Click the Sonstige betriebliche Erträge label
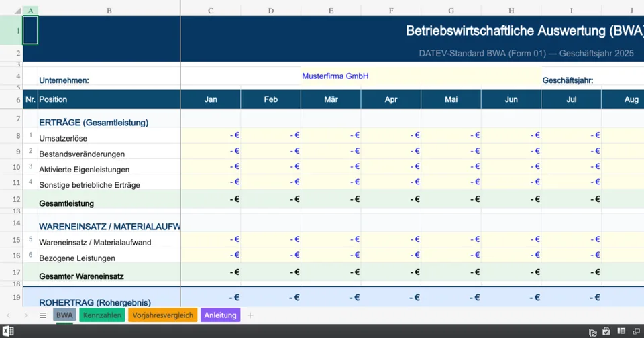Screen dimensions: 644x338 tap(89, 185)
